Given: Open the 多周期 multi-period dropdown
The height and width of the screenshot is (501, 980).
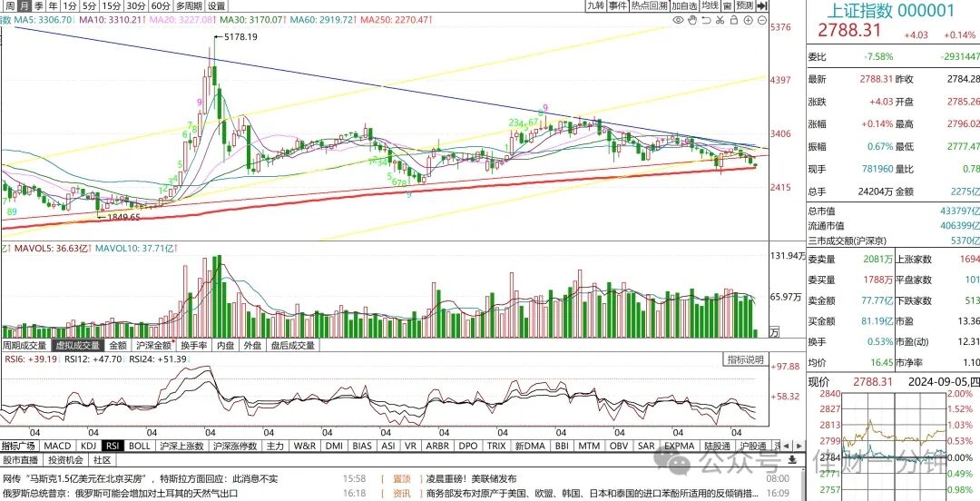Looking at the screenshot, I should coord(189,5).
